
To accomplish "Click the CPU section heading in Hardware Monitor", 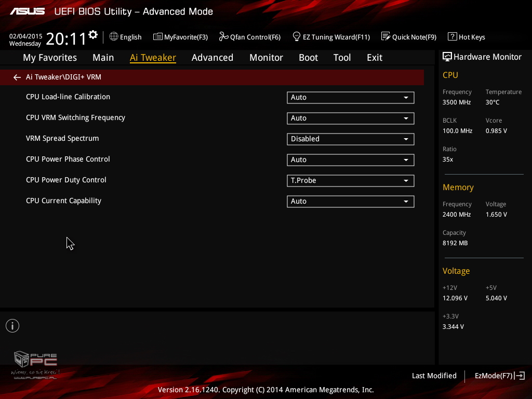I will pyautogui.click(x=450, y=75).
